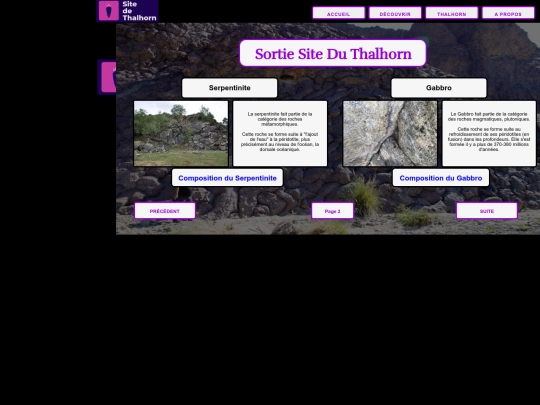Viewport: 540px width, 405px height.
Task: Click the Sortie Site Du Thalhorn title
Action: (333, 53)
